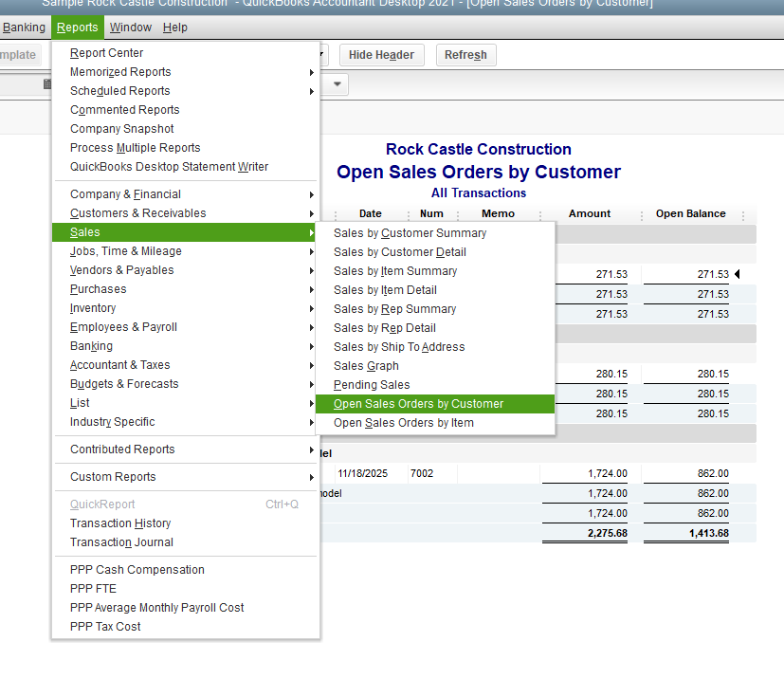Image resolution: width=784 pixels, height=697 pixels.
Task: Open Sales by Ship To Address report
Action: pos(435,347)
